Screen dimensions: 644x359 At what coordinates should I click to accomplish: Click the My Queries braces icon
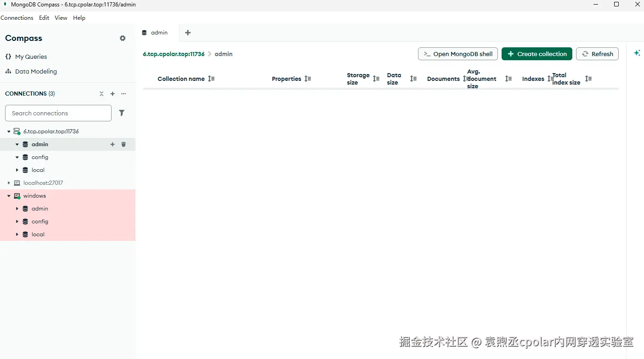8,57
